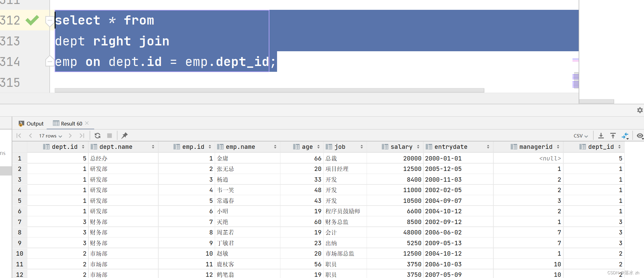Click the salary cell 48000
Viewport: 644px width, 278px height.
(395, 232)
